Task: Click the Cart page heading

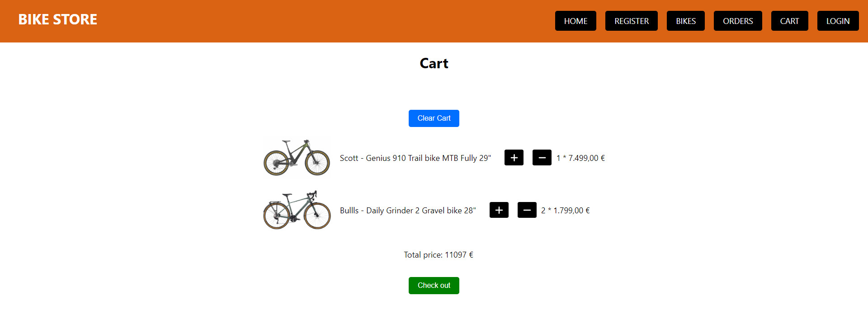Action: tap(434, 63)
